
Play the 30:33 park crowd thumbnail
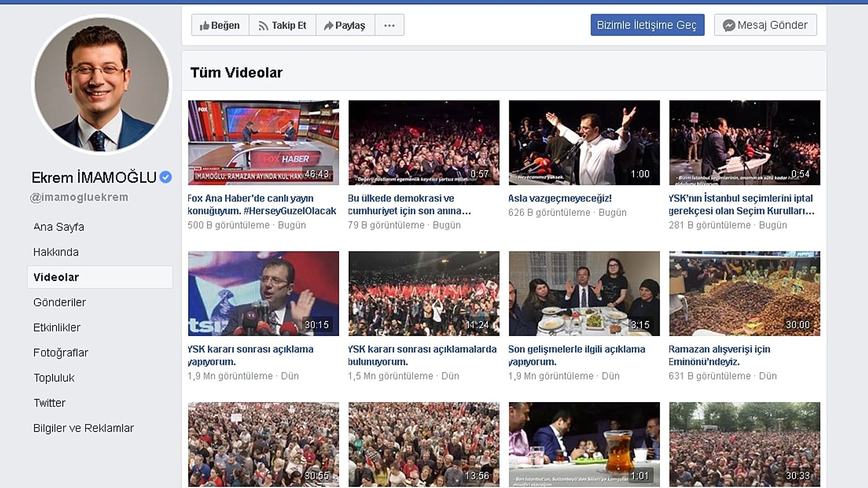coord(745,445)
